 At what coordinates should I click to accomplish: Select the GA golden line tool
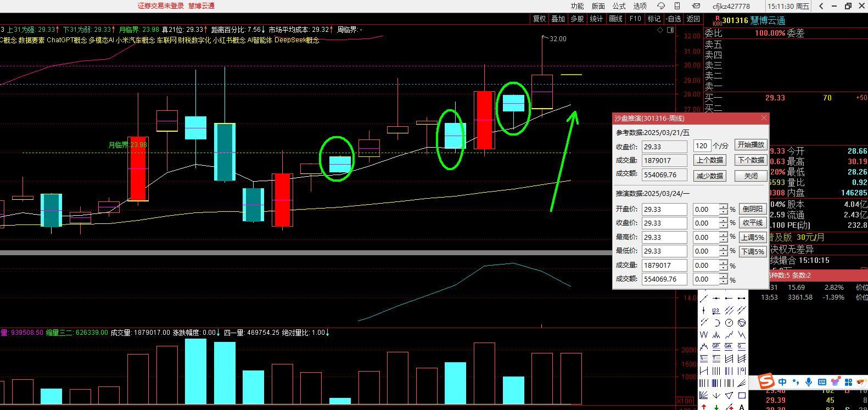click(x=729, y=346)
